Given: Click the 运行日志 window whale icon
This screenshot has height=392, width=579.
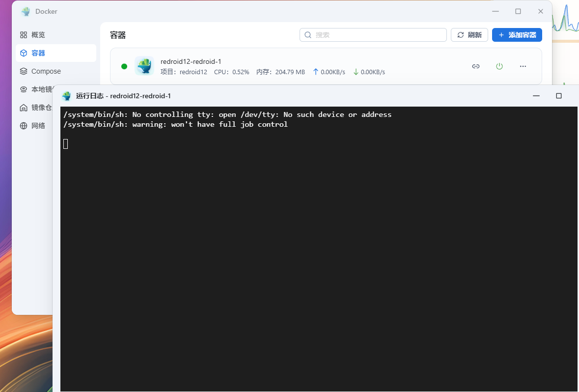Looking at the screenshot, I should [66, 96].
